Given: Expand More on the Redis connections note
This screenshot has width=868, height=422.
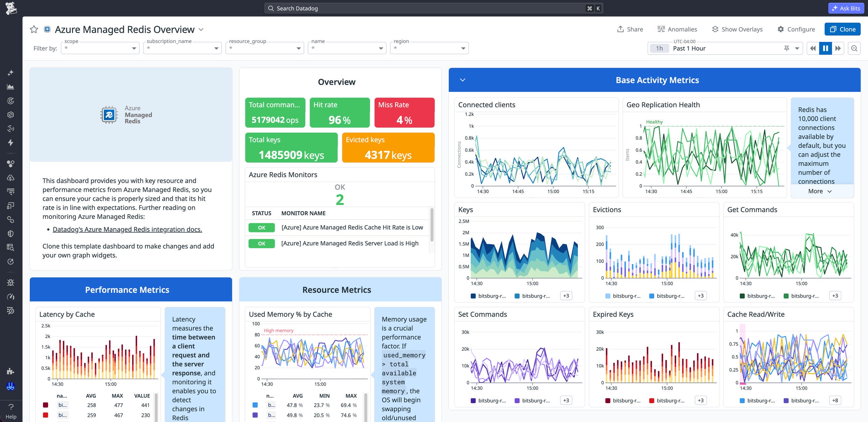Looking at the screenshot, I should [820, 191].
